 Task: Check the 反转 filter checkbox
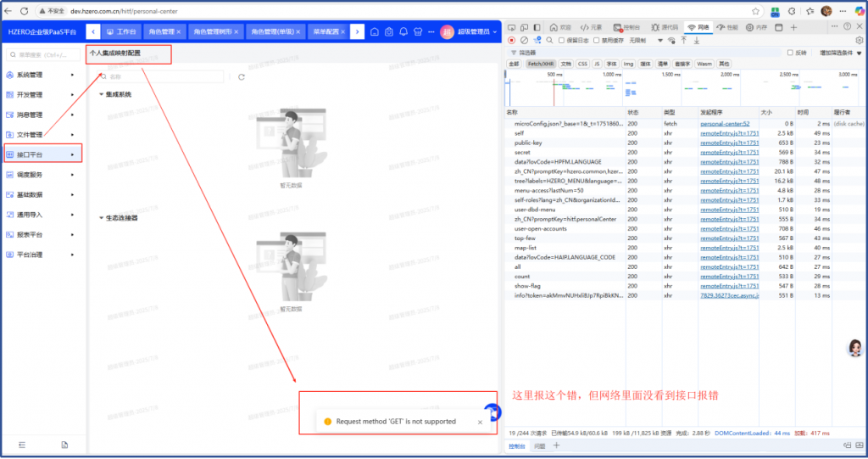(x=790, y=53)
